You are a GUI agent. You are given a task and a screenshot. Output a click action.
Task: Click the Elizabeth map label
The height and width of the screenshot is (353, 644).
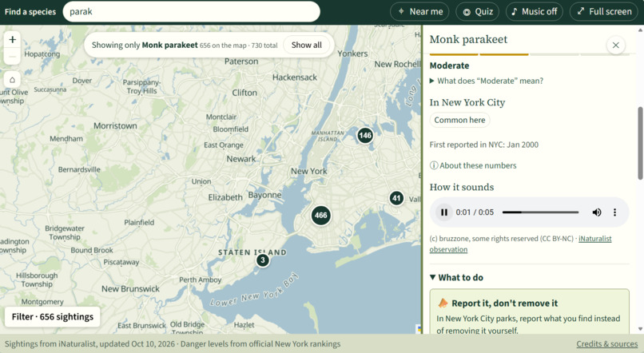[225, 197]
